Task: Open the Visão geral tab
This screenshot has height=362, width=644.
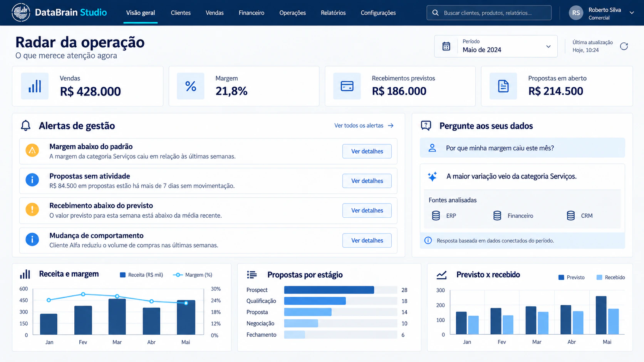Action: tap(141, 13)
